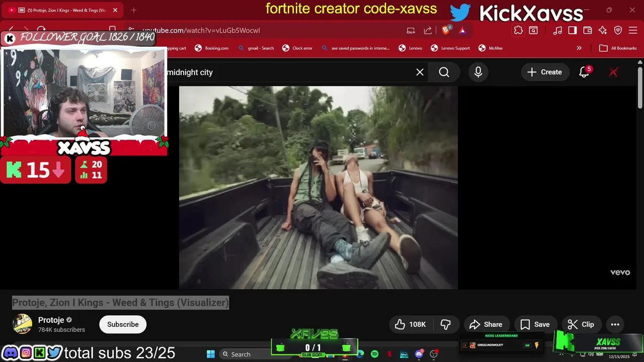Open the Windows Start menu
Viewport: 644px width, 362px height.
coord(211,354)
